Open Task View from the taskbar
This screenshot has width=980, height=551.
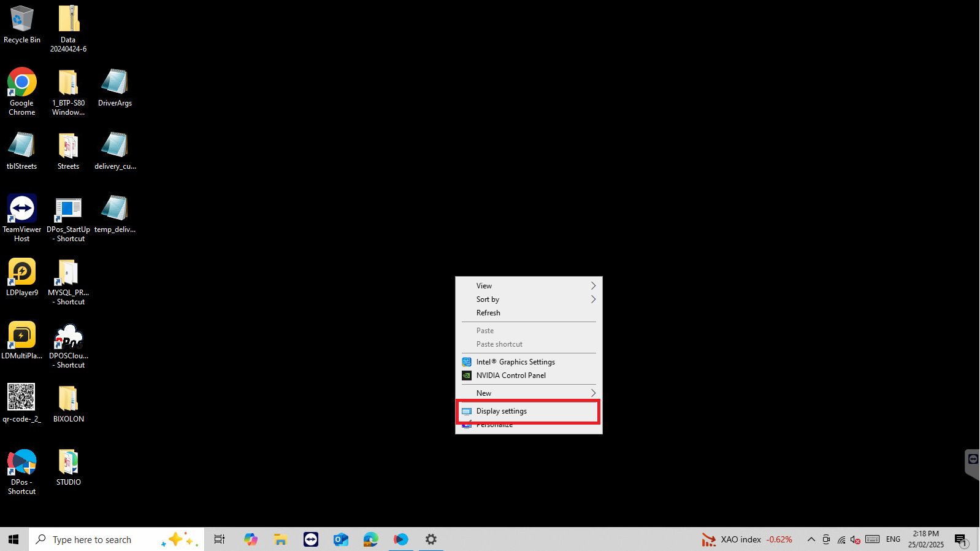coord(219,539)
